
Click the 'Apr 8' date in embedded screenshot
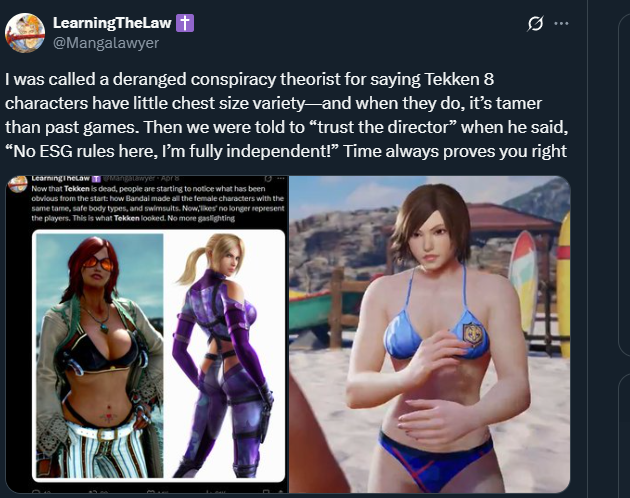click(x=170, y=178)
